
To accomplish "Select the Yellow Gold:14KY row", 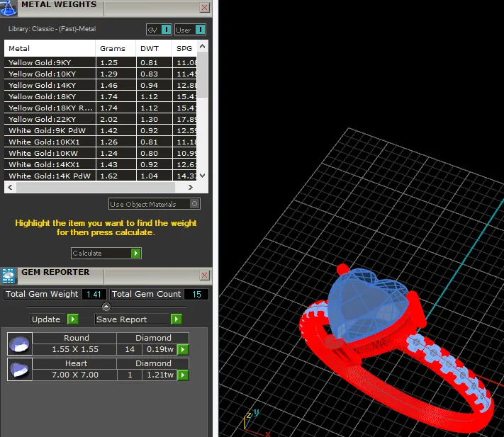I will (x=100, y=85).
